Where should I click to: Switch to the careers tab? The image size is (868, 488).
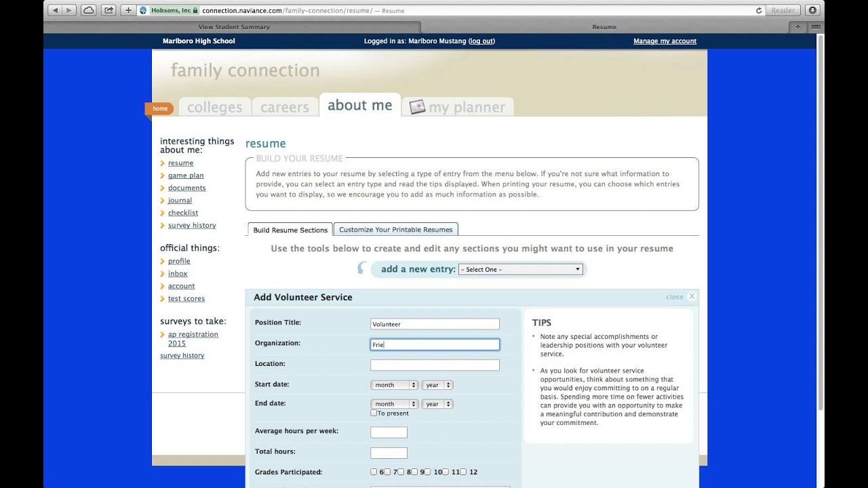pos(285,107)
